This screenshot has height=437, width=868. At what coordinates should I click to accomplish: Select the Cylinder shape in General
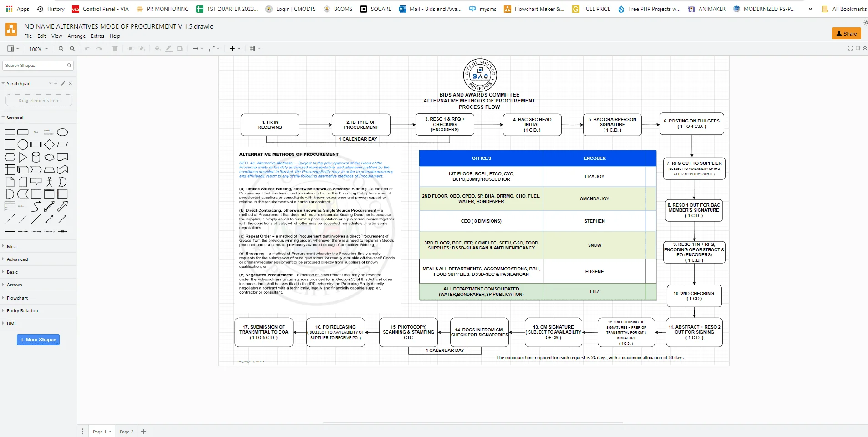pyautogui.click(x=36, y=158)
